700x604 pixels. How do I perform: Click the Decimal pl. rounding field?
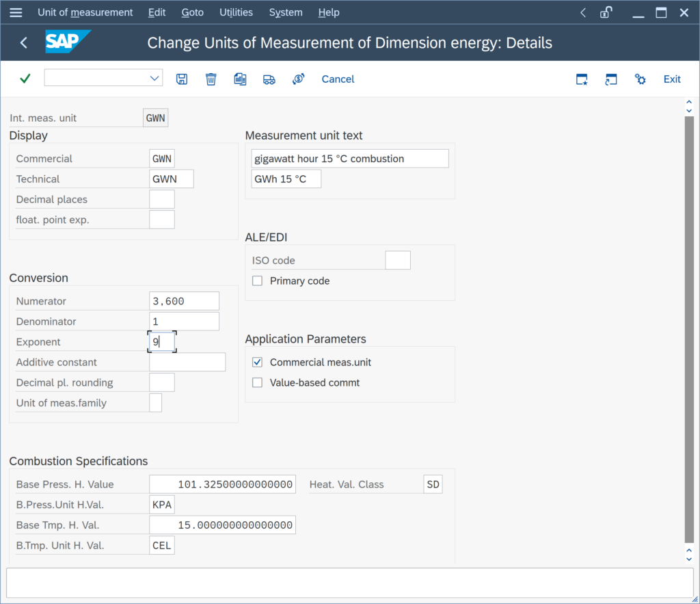pos(161,382)
